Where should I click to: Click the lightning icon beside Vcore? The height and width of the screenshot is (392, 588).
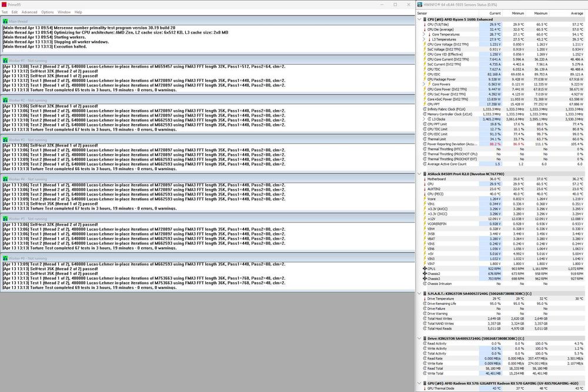pos(425,199)
